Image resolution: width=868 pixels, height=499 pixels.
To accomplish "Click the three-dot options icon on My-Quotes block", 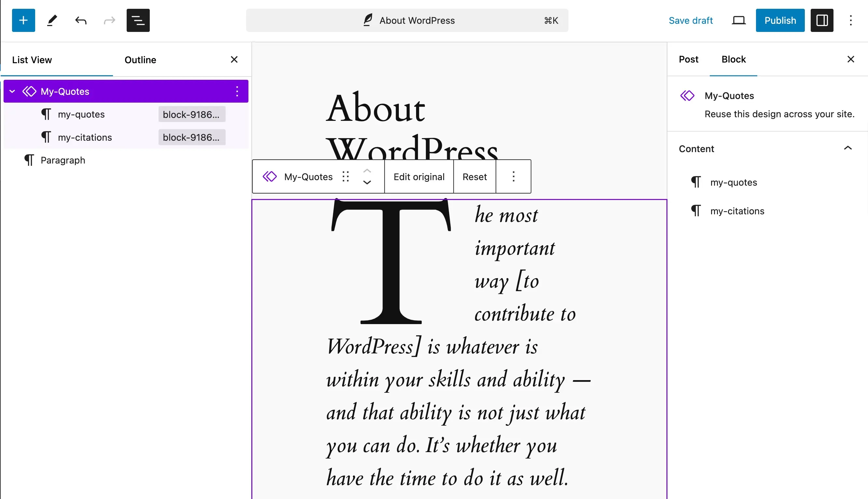I will pos(237,91).
